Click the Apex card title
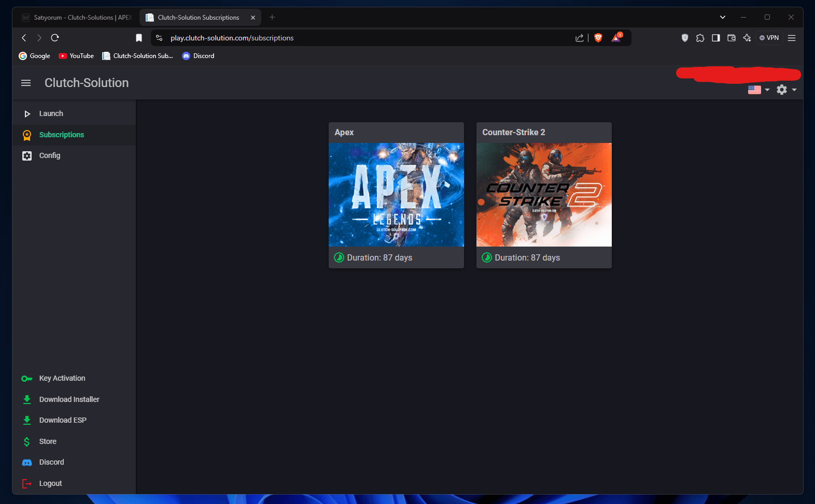The width and height of the screenshot is (815, 504). click(344, 132)
